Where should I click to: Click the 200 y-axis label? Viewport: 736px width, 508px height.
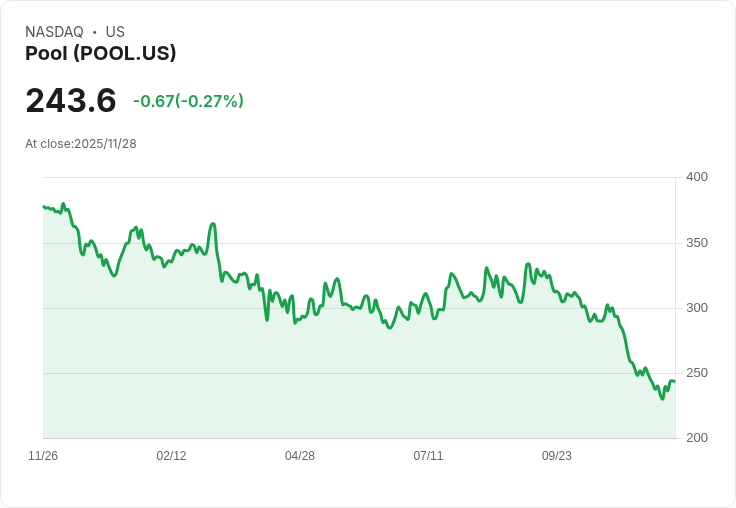697,438
